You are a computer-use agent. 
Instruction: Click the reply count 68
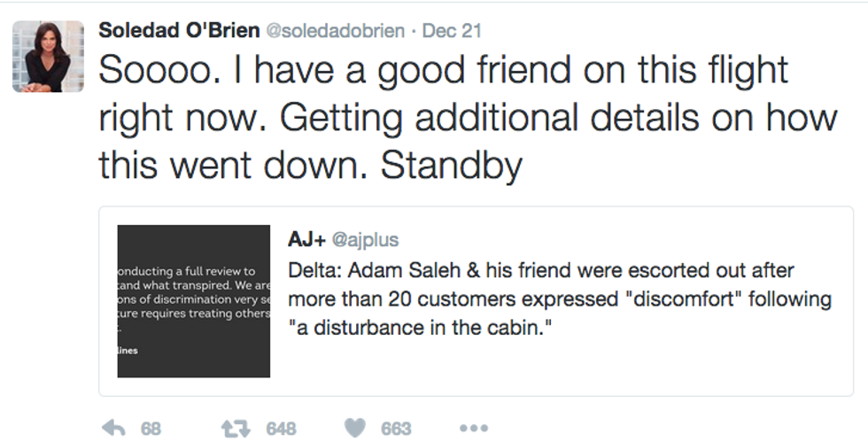(x=151, y=429)
